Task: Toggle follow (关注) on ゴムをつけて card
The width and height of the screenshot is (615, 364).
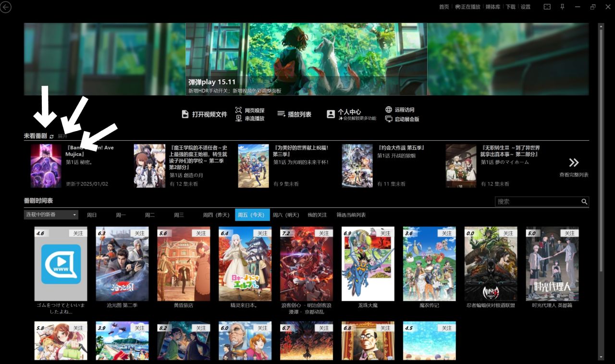Action: [x=78, y=233]
